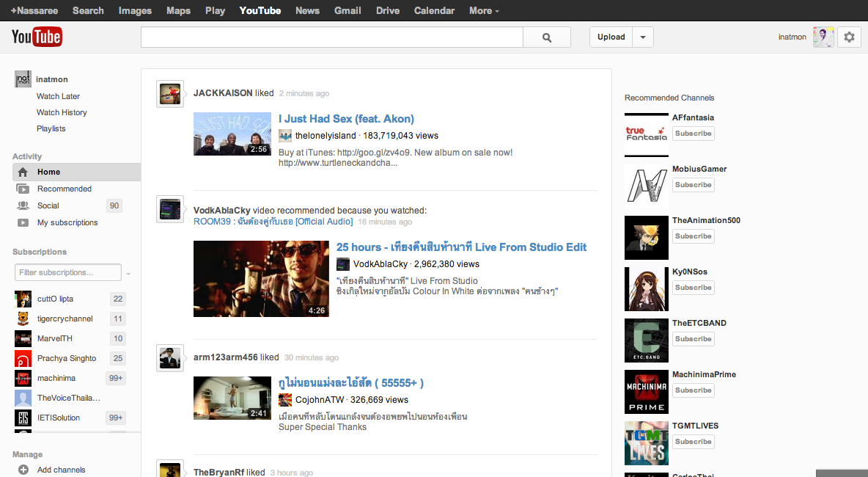Viewport: 868px width, 477px height.
Task: Click the tigercrychannel avatar icon
Action: 23,318
